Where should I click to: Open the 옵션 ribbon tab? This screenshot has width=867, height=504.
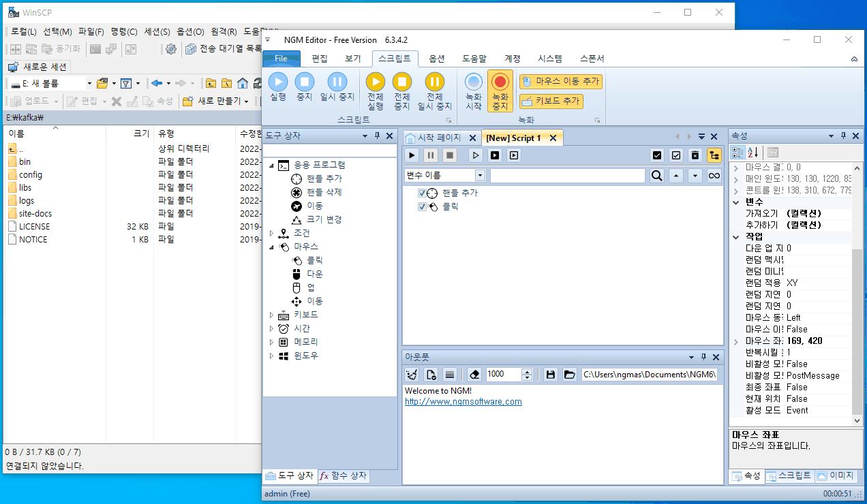(437, 59)
